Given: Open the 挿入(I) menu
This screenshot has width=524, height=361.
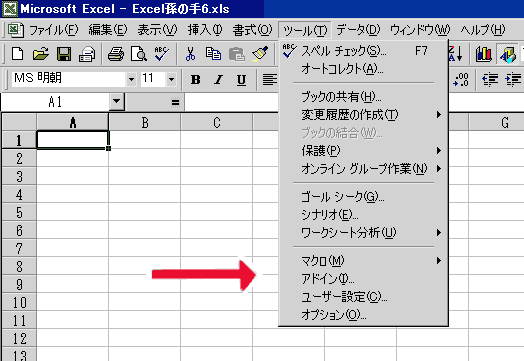Looking at the screenshot, I should (x=205, y=30).
